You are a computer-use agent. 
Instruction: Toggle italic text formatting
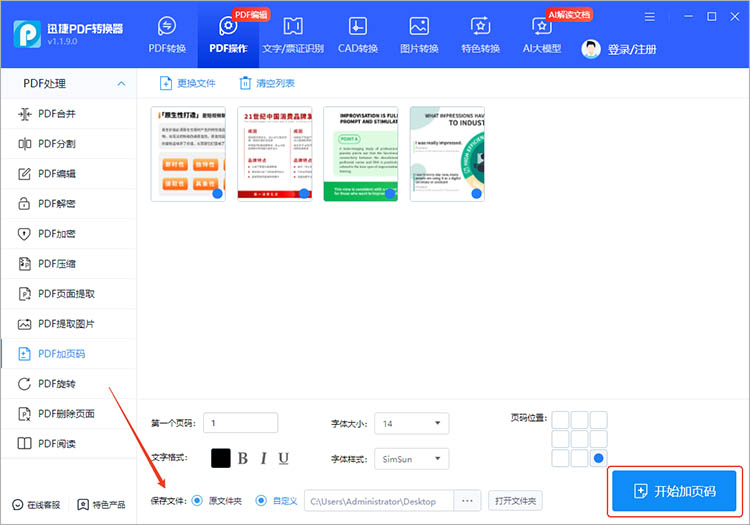[x=264, y=459]
